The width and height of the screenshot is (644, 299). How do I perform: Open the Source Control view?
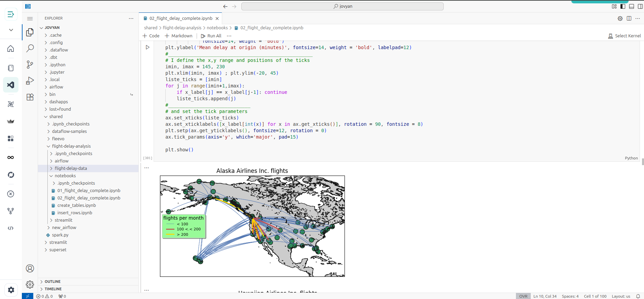(30, 64)
